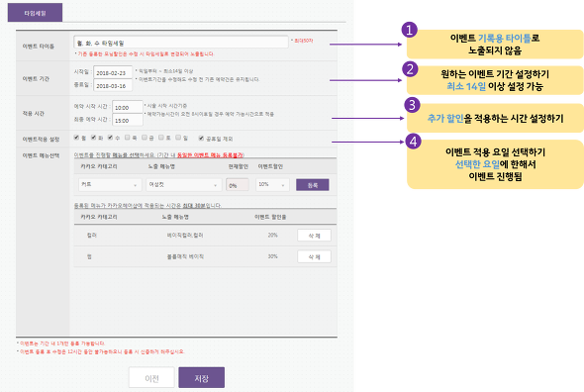Select the 30% discount cell
584x392 pixels.
pos(272,256)
